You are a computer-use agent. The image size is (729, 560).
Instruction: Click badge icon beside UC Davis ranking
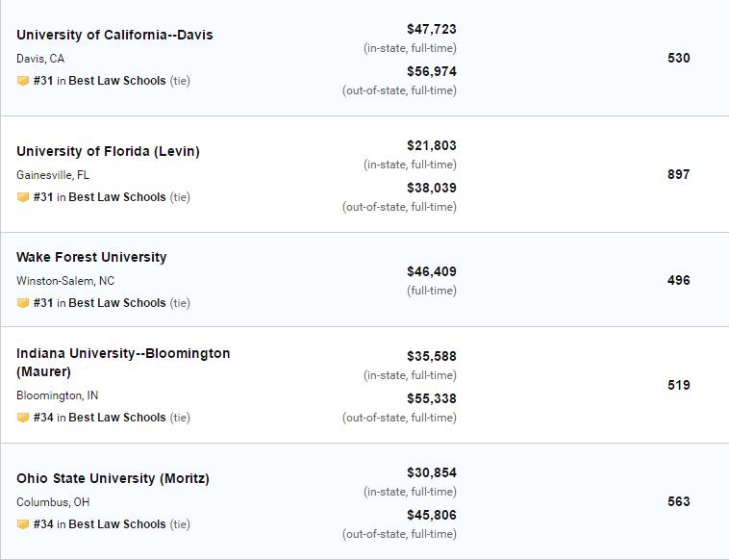(x=23, y=81)
